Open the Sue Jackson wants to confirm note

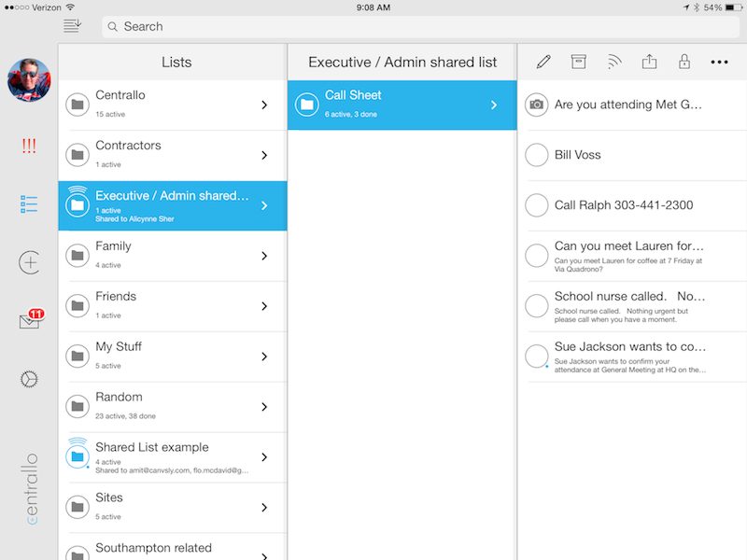630,355
